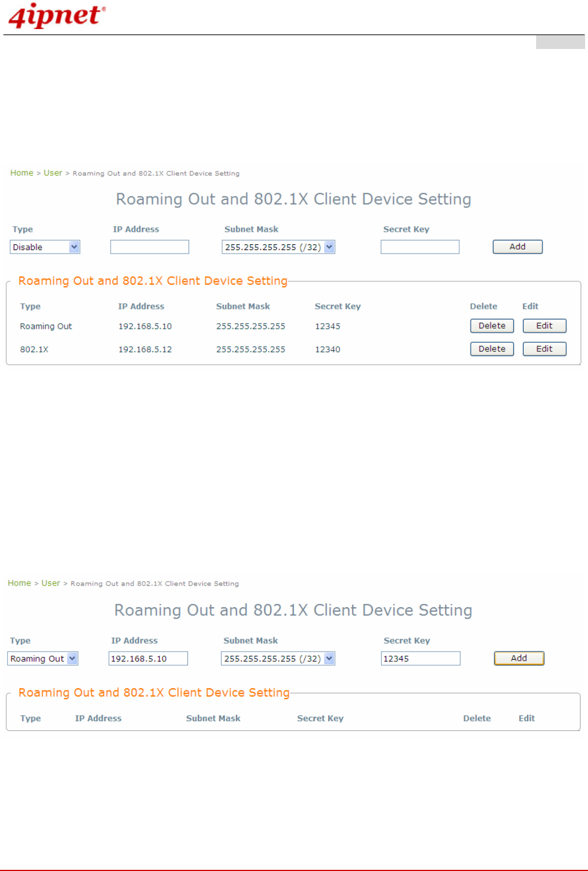
Task: Click highlighted Add button in lower form
Action: point(519,658)
